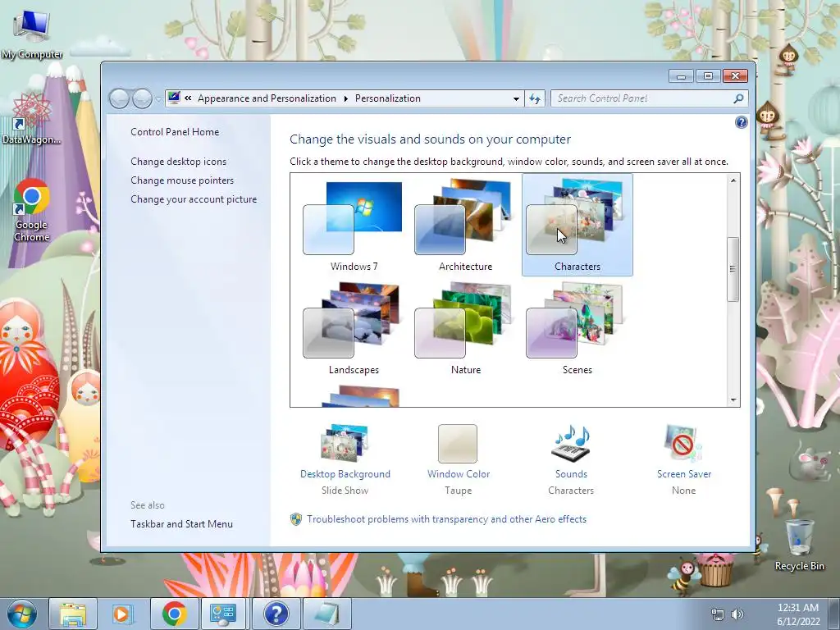Screen dimensions: 840x630
Task: Click the Window Color link text
Action: (x=459, y=474)
